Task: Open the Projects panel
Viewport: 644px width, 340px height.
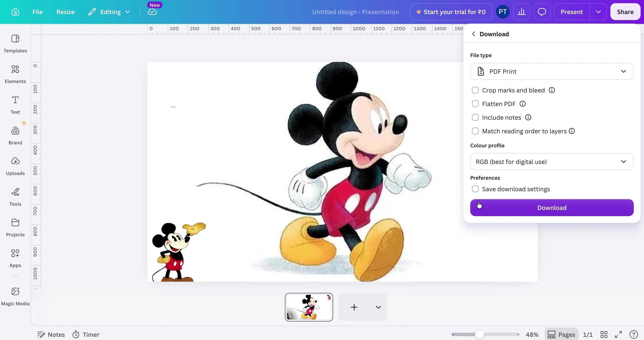Action: point(15,228)
